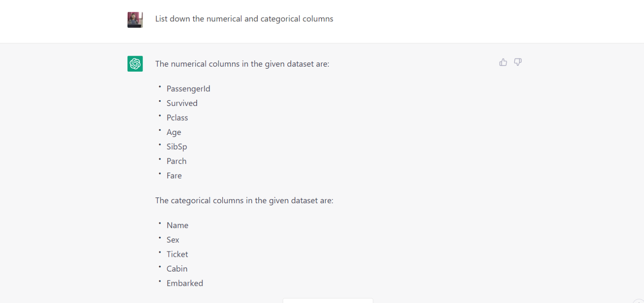Image resolution: width=644 pixels, height=303 pixels.
Task: Click the thumbs up feedback icon
Action: (x=503, y=62)
